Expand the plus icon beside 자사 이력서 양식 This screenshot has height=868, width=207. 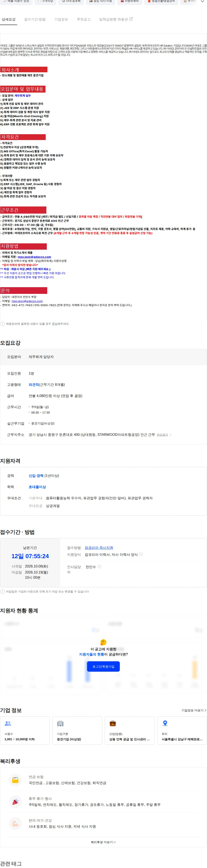tap(141, 554)
